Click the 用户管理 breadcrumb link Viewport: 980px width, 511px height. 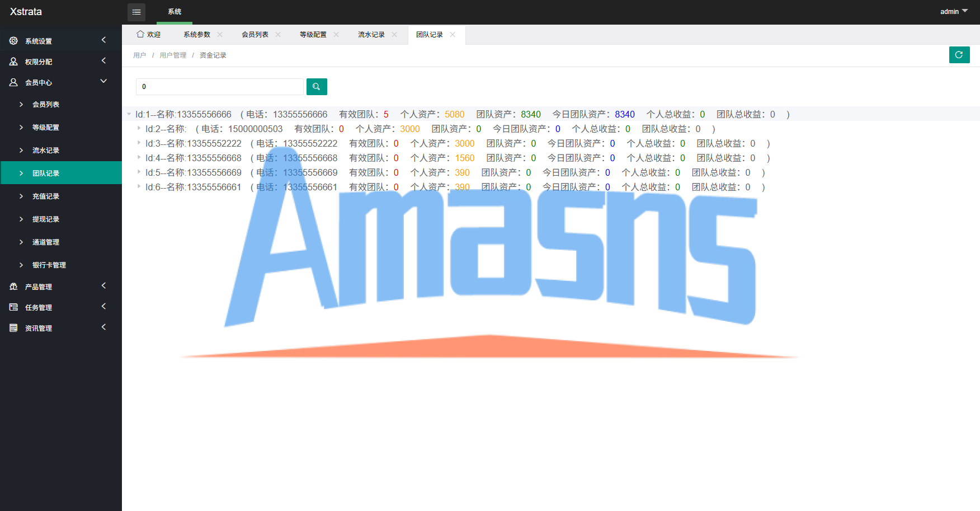[x=173, y=55]
